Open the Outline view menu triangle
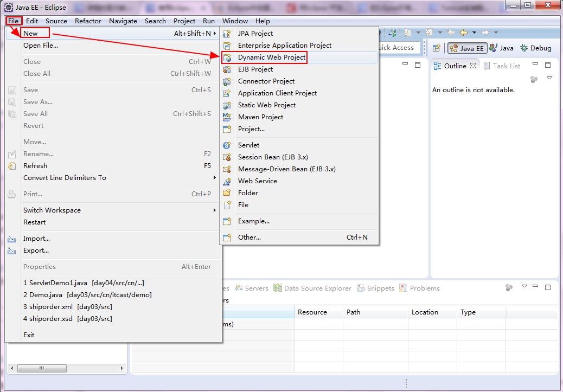This screenshot has width=563, height=392. coord(549,78)
